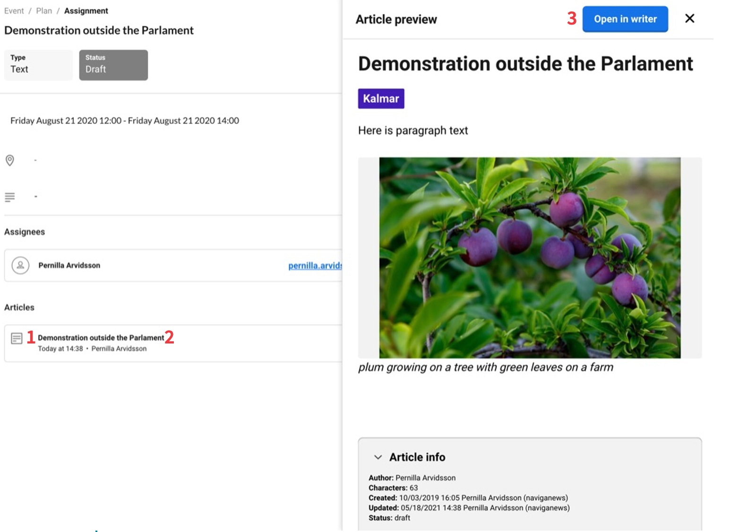Click the plum image caption text
This screenshot has height=532, width=756.
coord(485,367)
